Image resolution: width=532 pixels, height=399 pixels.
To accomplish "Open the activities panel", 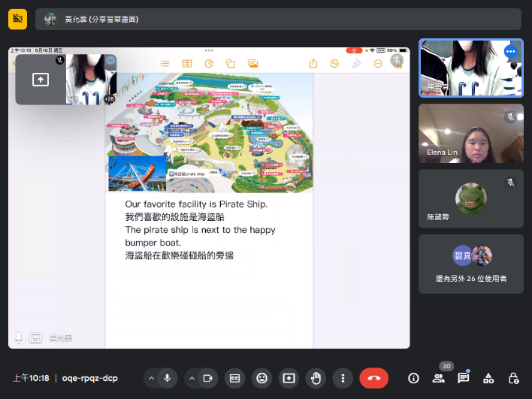I will 488,378.
